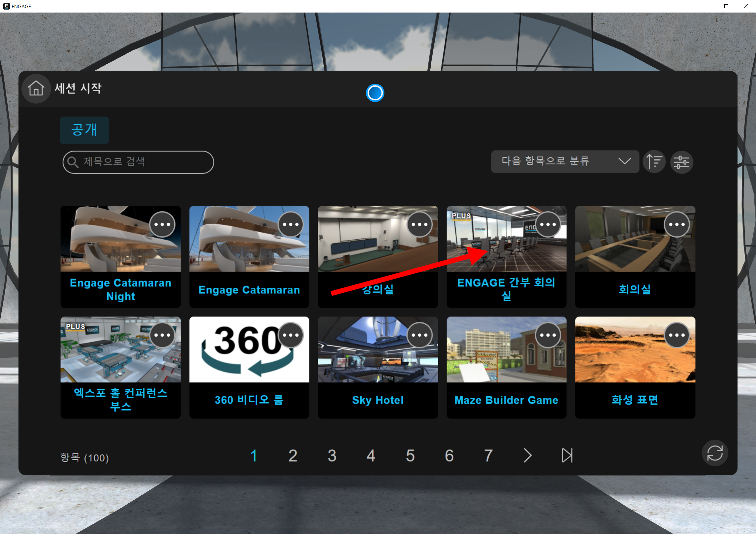Click the refresh list icon
Viewport: 756px width, 534px height.
(714, 453)
